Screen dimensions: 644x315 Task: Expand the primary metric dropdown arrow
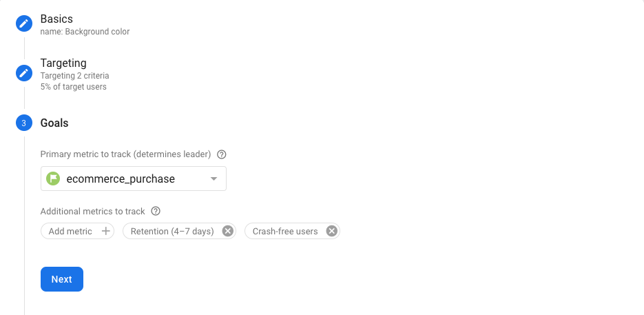click(214, 179)
